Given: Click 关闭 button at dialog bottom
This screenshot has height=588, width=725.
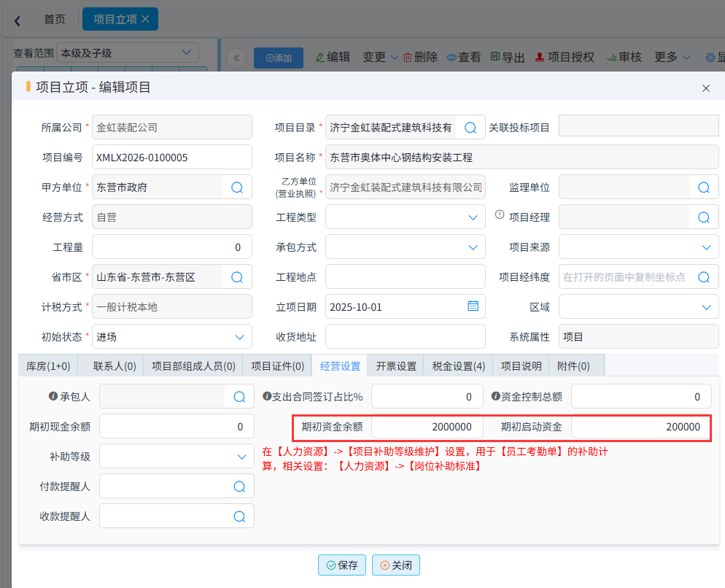Looking at the screenshot, I should pos(396,565).
